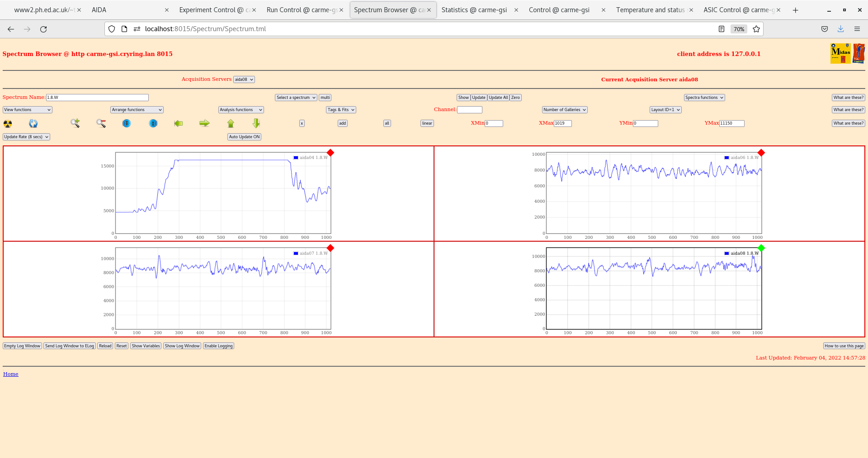This screenshot has width=868, height=458.
Task: Click the radiation zero spectrum icon
Action: pyautogui.click(x=7, y=123)
